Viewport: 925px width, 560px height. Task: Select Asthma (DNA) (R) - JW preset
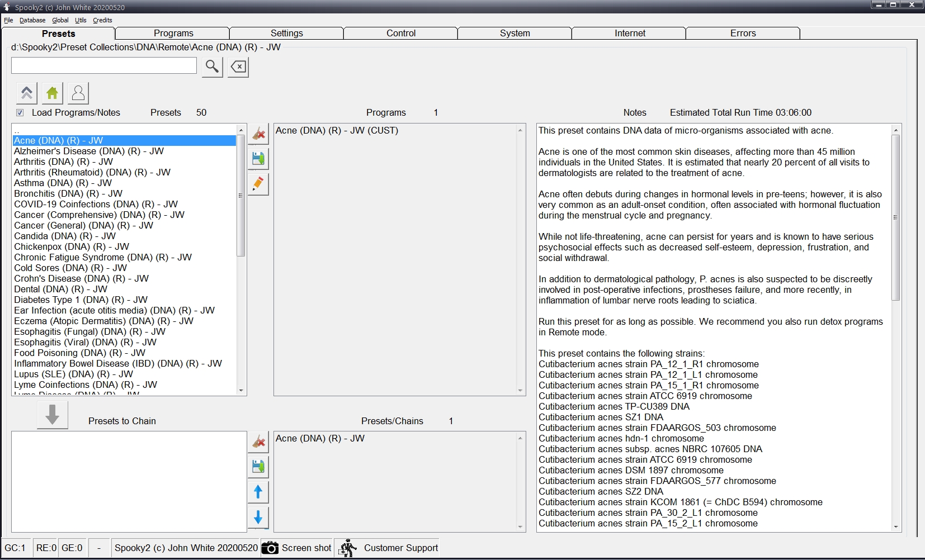tap(124, 183)
